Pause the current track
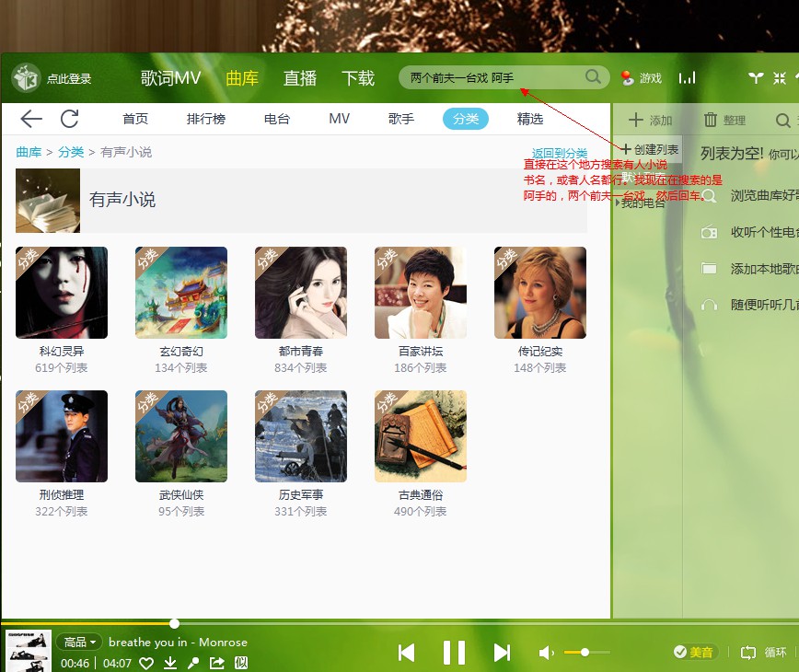799x672 pixels. pos(454,653)
